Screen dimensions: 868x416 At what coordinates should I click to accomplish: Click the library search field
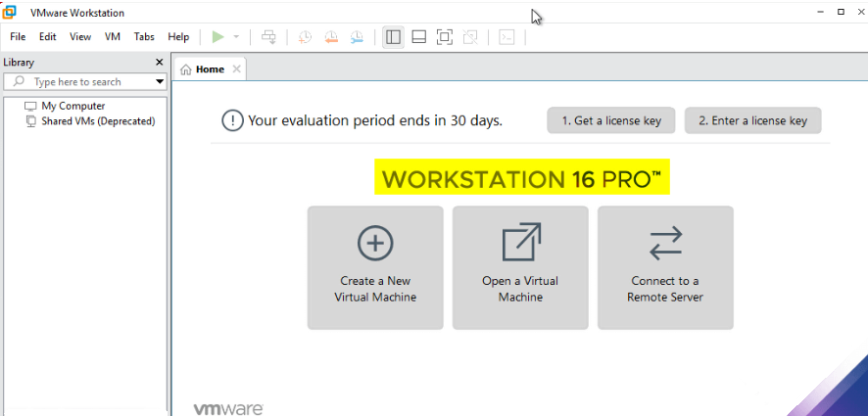click(x=84, y=82)
